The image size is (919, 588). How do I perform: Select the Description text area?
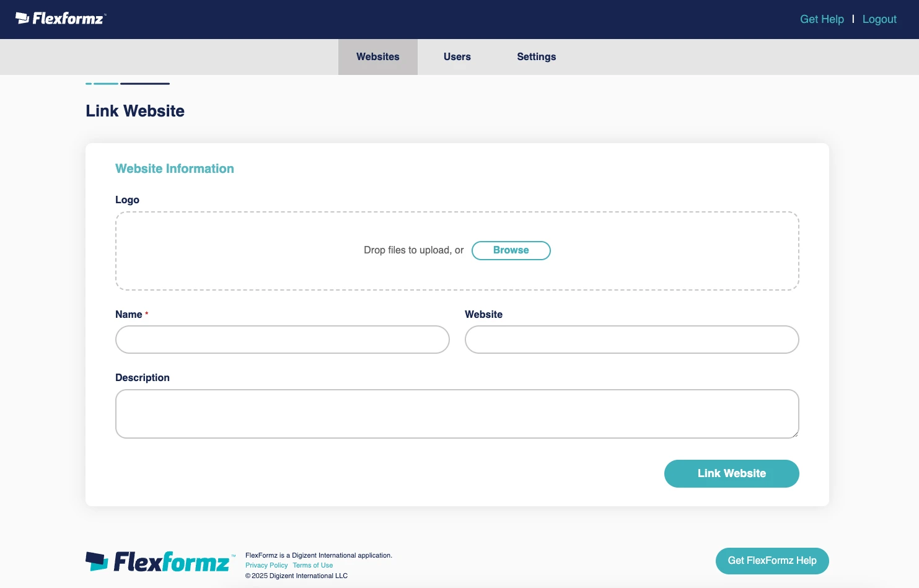tap(457, 413)
